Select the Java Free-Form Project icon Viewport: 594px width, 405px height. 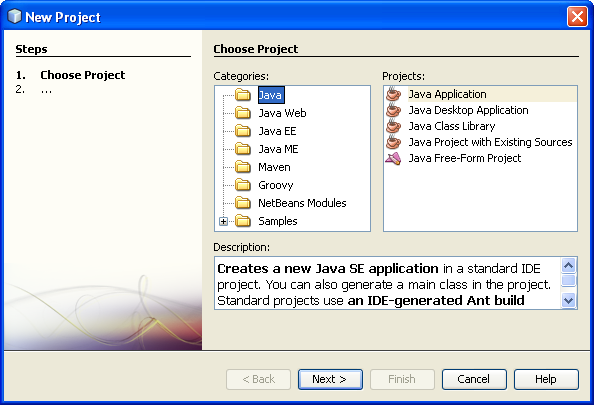[393, 158]
